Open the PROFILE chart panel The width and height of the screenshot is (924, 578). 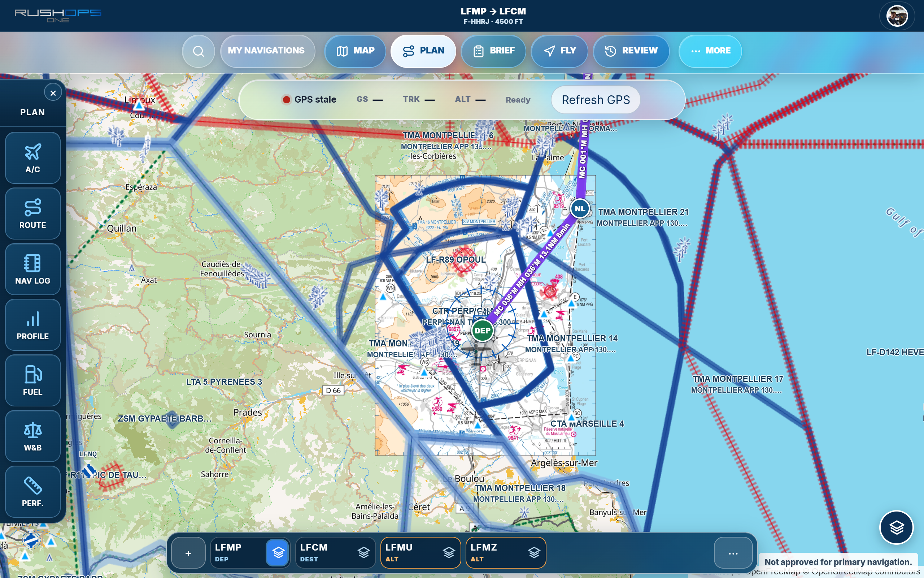pos(33,325)
